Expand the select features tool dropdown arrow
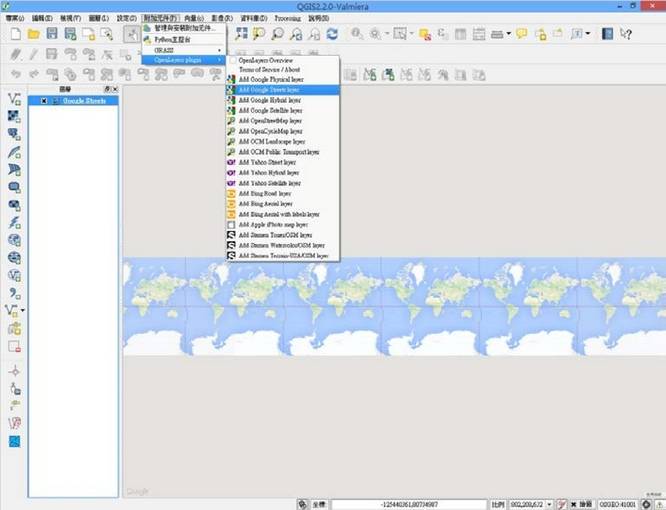666x510 pixels. coord(411,34)
